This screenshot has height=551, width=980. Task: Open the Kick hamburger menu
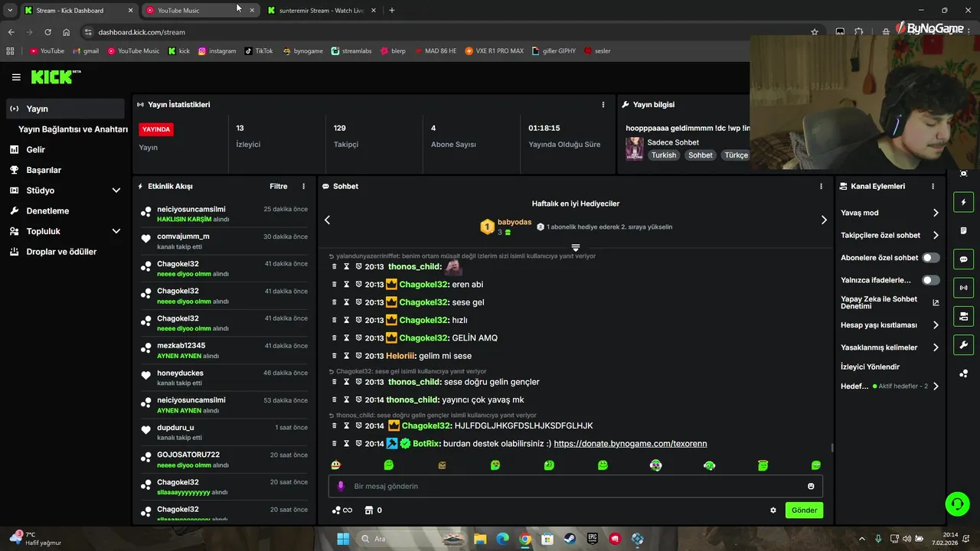(16, 77)
